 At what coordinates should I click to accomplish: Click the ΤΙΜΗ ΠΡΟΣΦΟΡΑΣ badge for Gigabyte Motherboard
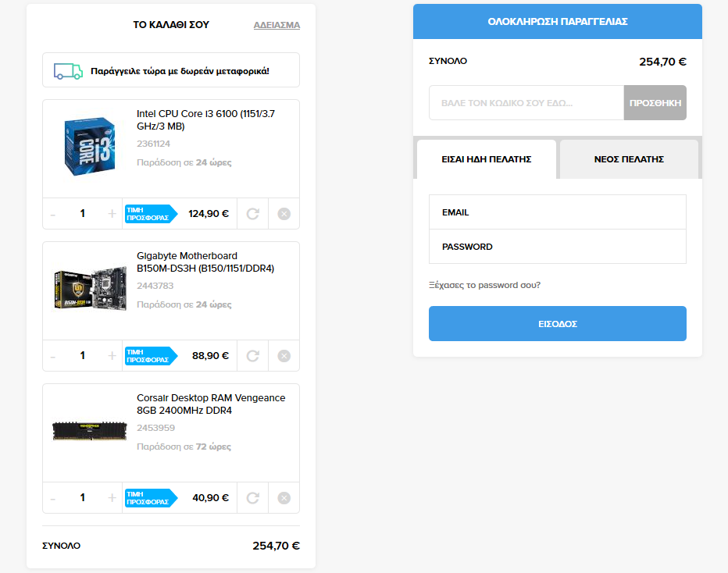[x=151, y=356]
